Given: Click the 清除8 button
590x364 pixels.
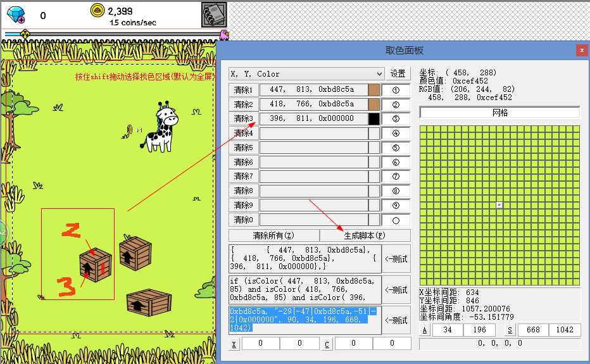Looking at the screenshot, I should tap(244, 191).
